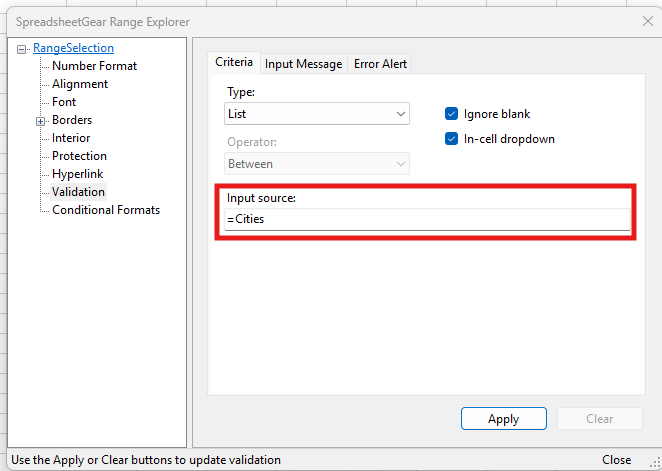Open Number Format in the tree
662x471 pixels.
(94, 66)
